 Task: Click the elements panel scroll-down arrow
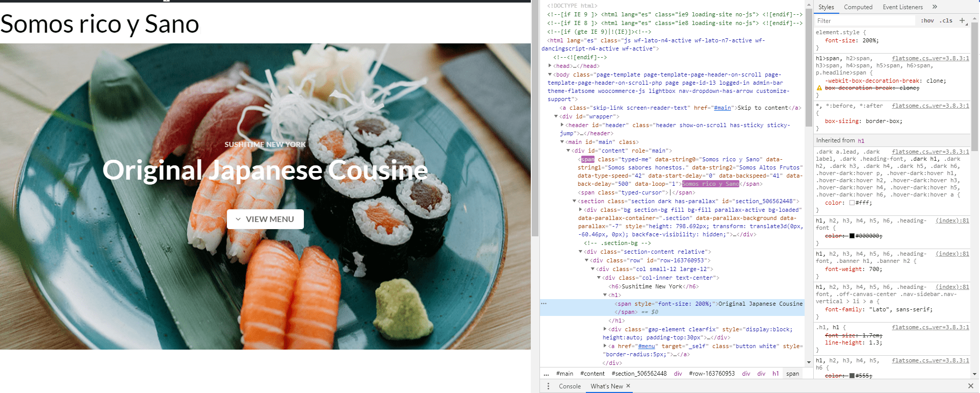809,362
